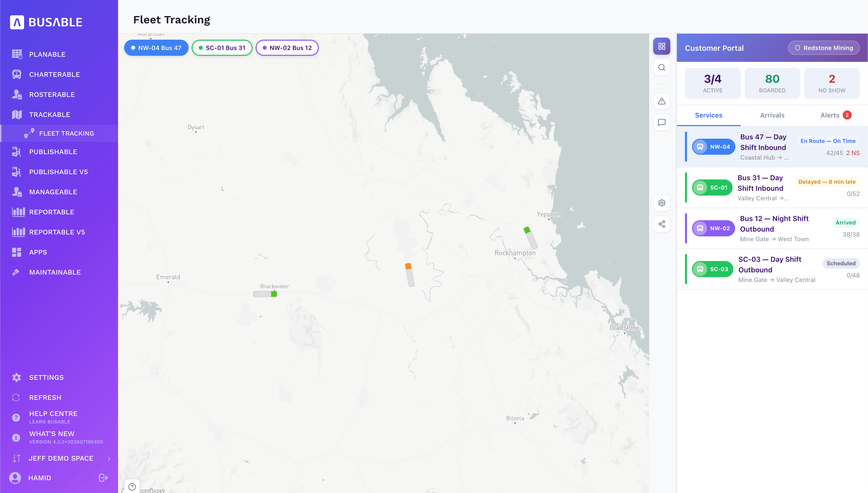Image resolution: width=868 pixels, height=493 pixels.
Task: Click the bus marker near Blackwater
Action: click(265, 294)
